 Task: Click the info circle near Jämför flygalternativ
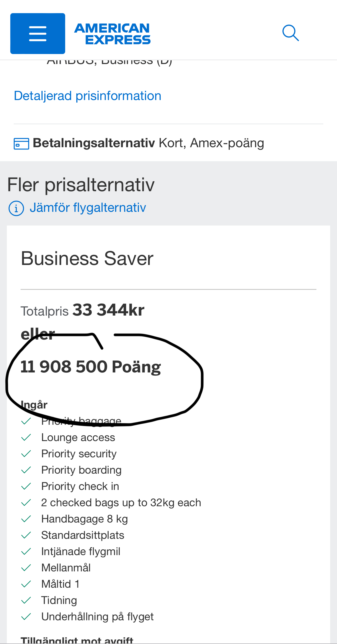16,208
